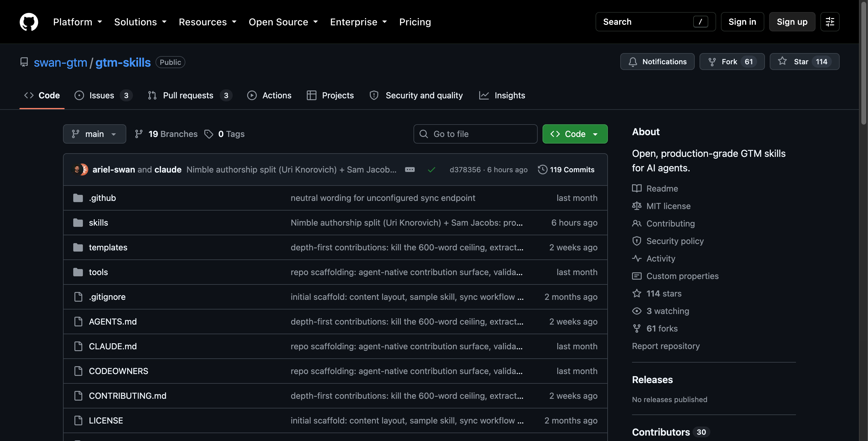Click the scale icon next to MIT license
This screenshot has height=441, width=868.
click(637, 206)
